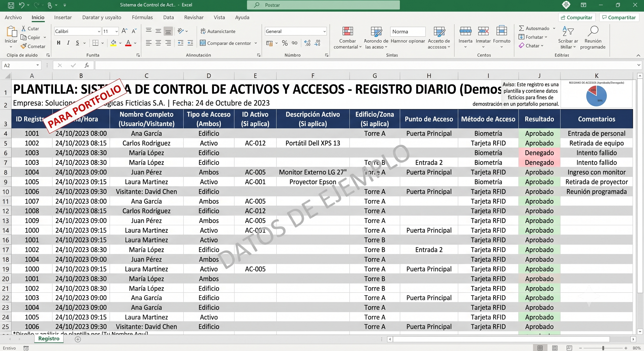Align text to the right
Screen dimensions: 644x351
point(168,43)
